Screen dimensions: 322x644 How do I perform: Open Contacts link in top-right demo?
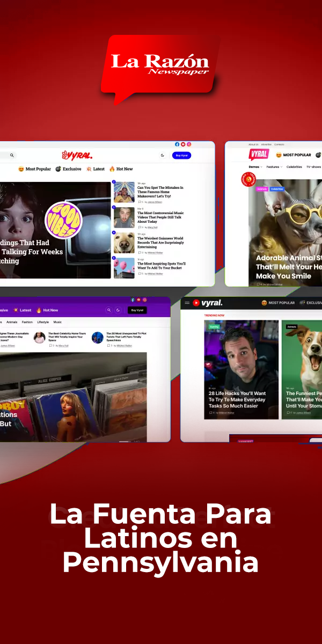pyautogui.click(x=280, y=144)
